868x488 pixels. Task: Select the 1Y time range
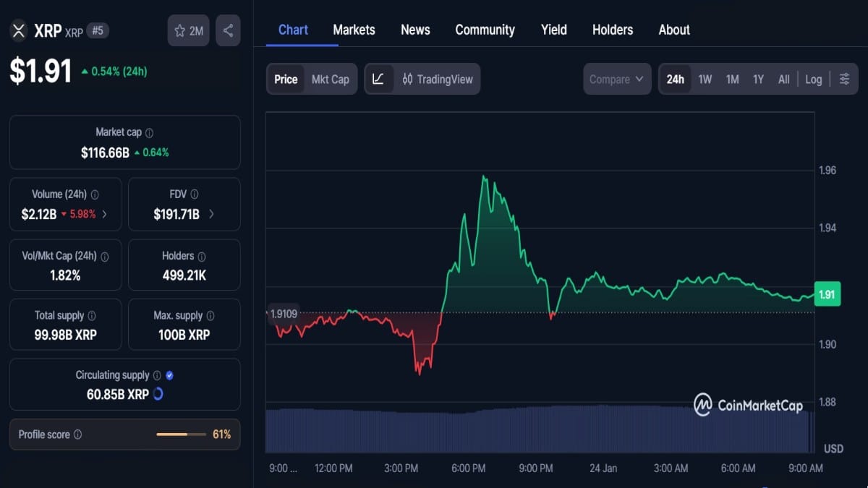(758, 80)
